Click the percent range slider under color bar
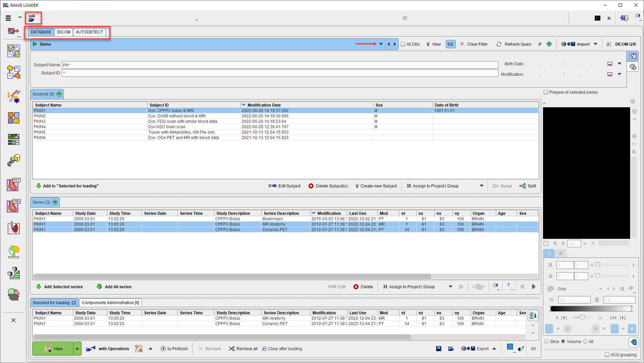 point(582,318)
